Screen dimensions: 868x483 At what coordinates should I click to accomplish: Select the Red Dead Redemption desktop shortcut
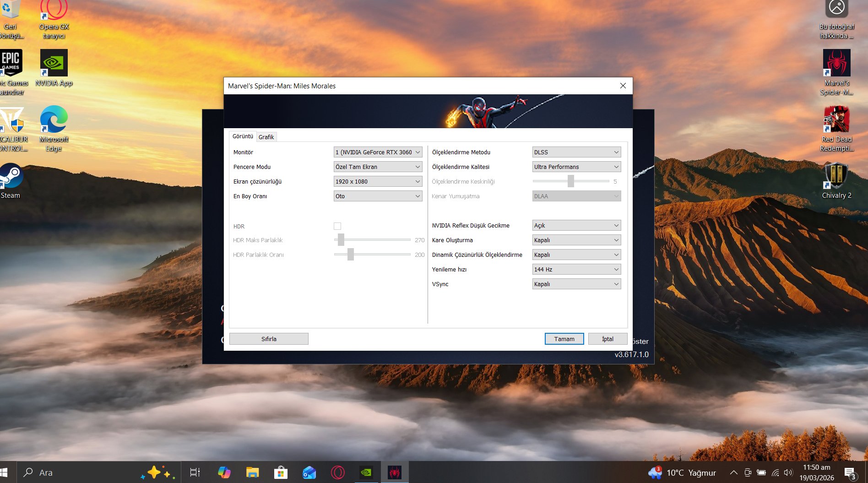pyautogui.click(x=836, y=129)
